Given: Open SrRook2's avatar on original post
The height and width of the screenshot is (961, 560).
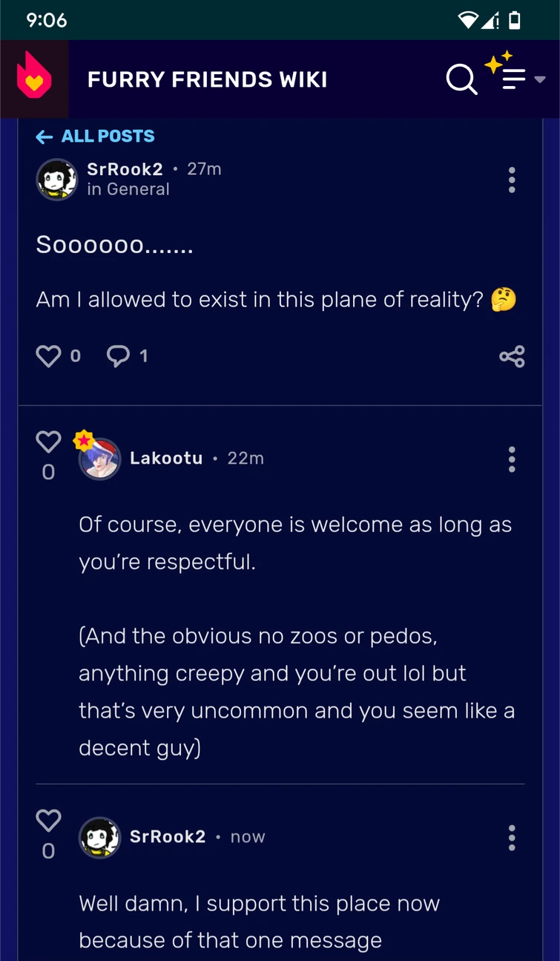Looking at the screenshot, I should pyautogui.click(x=57, y=180).
